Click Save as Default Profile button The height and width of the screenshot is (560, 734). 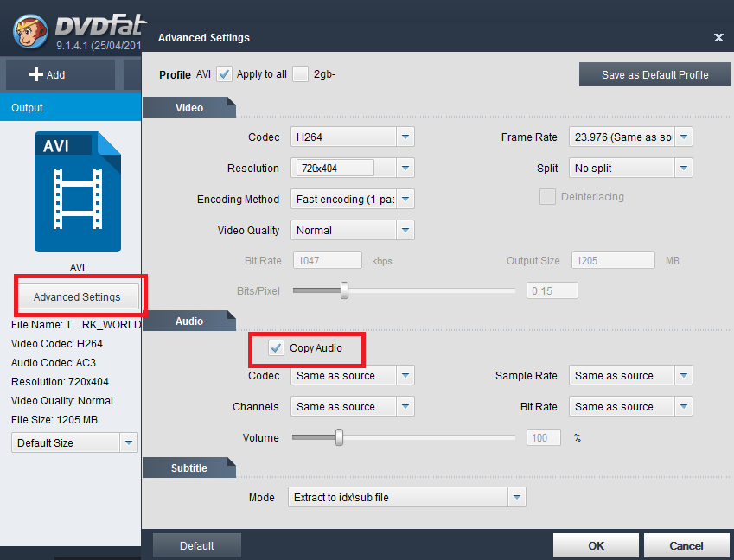654,75
